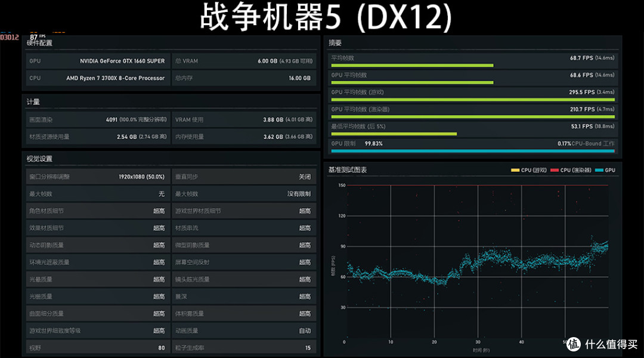Screen dimensions: 644x358
Task: Click the cyan GPU legend swatch
Action: 599,170
